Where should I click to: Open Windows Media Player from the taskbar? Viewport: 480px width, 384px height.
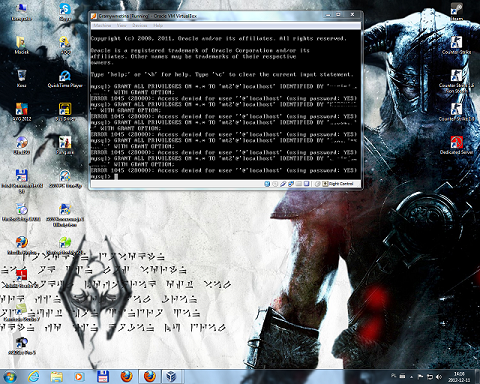pyautogui.click(x=79, y=377)
